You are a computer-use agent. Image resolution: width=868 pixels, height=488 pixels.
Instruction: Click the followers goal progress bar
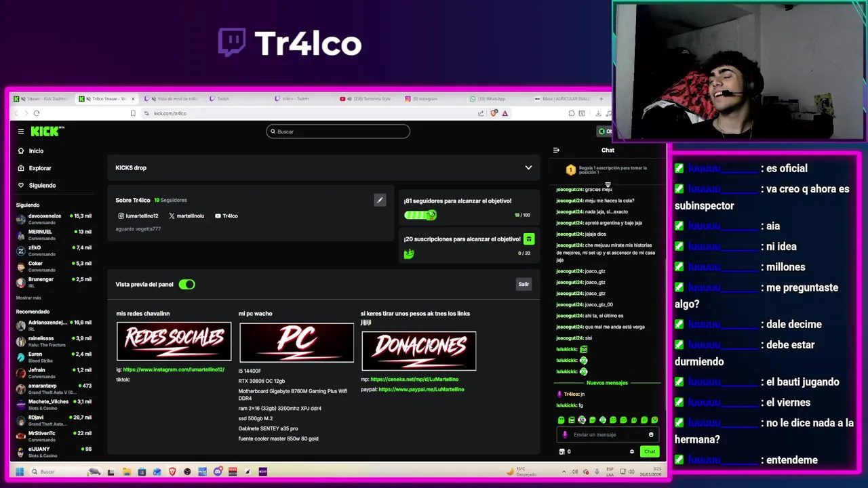(420, 215)
